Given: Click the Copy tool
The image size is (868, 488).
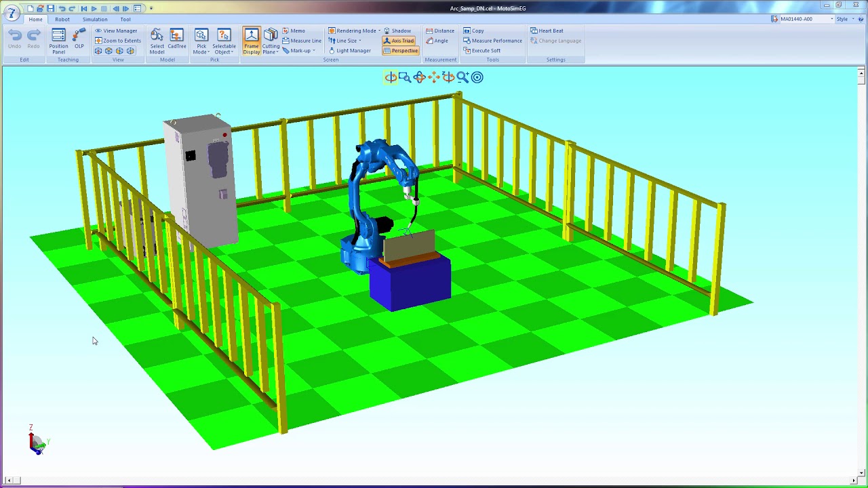Looking at the screenshot, I should (x=473, y=30).
